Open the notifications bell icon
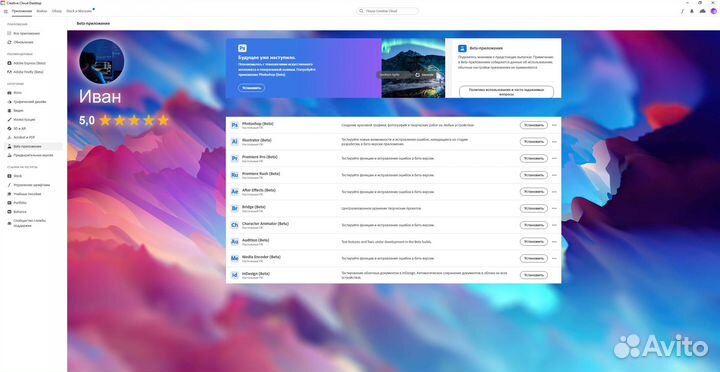Viewport: 720px width, 372px height. (x=692, y=11)
